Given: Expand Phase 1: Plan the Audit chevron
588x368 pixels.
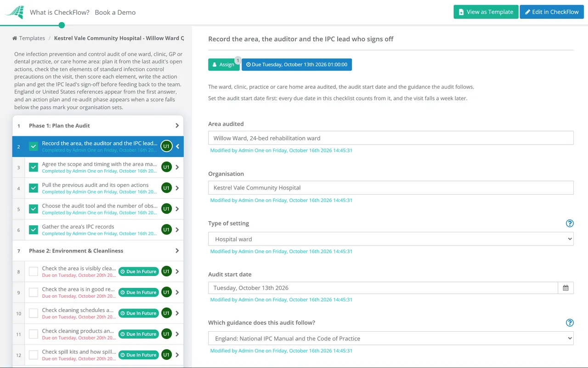Looking at the screenshot, I should 177,126.
